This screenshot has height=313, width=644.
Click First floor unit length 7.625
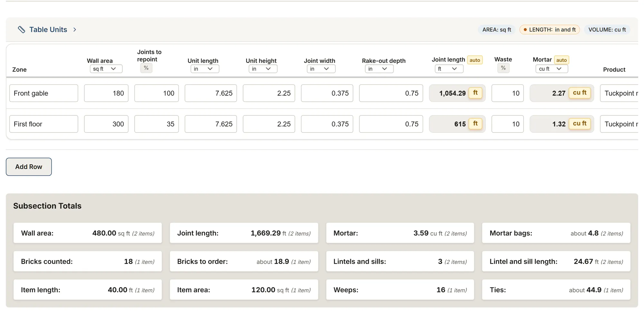point(211,124)
